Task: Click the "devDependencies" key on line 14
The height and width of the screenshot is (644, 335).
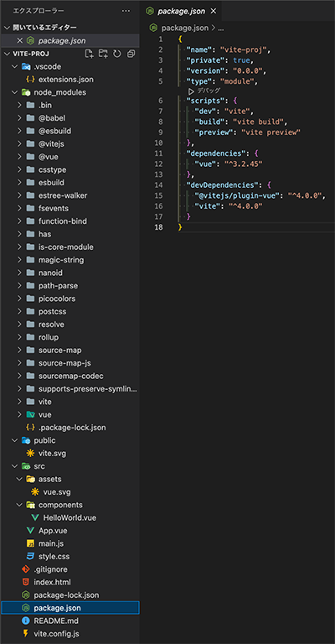Action: coord(221,184)
